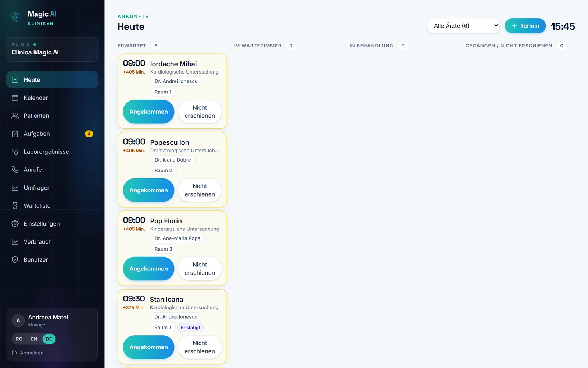588x368 pixels.
Task: Open the Benutzer shield icon
Action: pyautogui.click(x=15, y=260)
